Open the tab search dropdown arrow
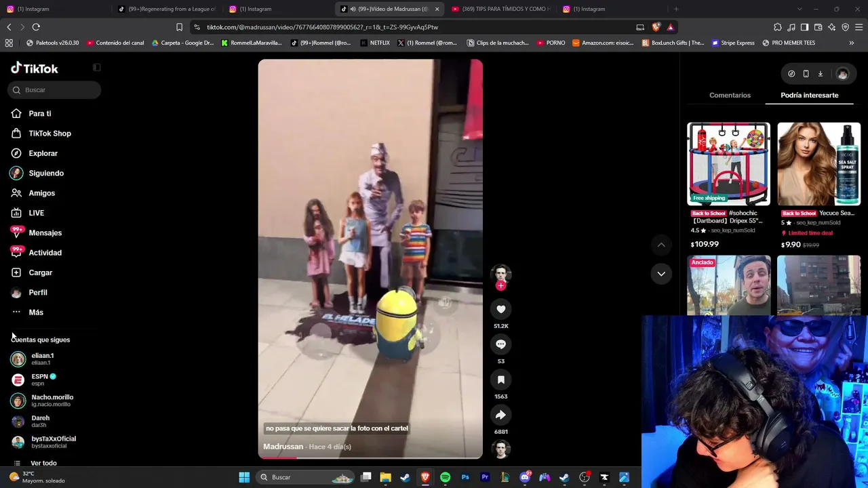This screenshot has width=868, height=488. click(x=800, y=9)
